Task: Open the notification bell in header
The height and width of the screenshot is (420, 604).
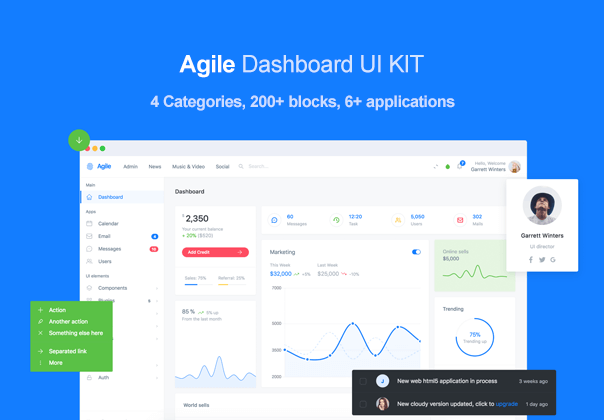Action: click(460, 166)
